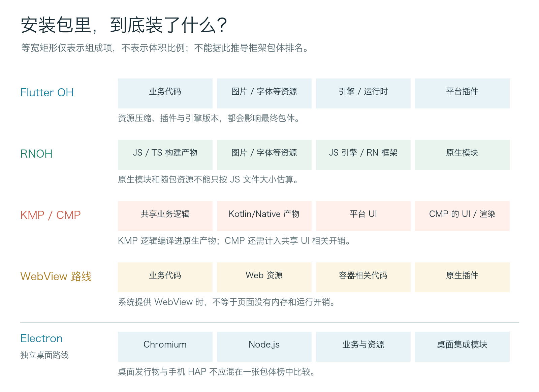Select the WebView 路线 row label
539x392 pixels.
click(56, 276)
